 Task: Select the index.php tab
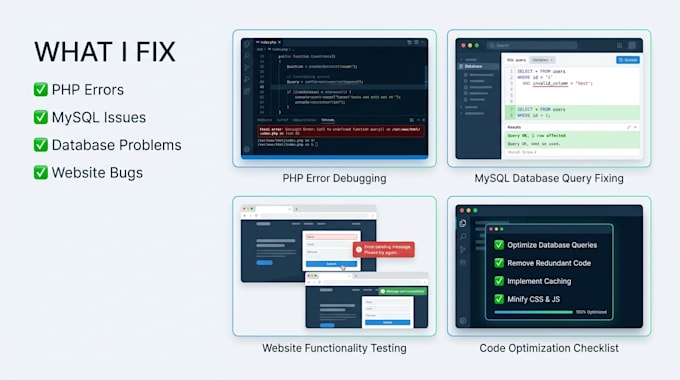[x=268, y=43]
